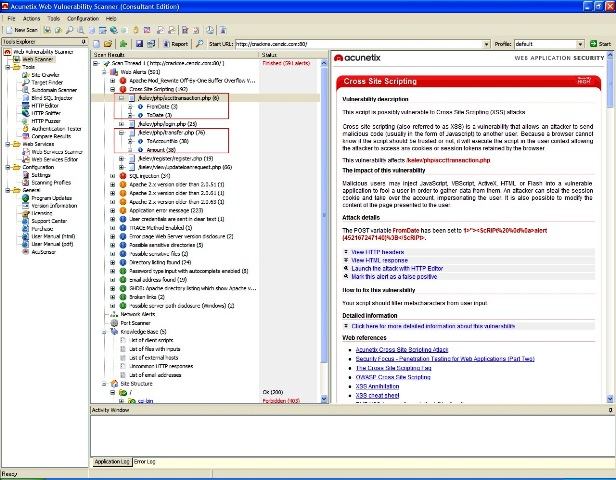Viewport: 616px width, 480px height.
Task: Click the green puzzle piece toolbar icon
Action: 123,44
